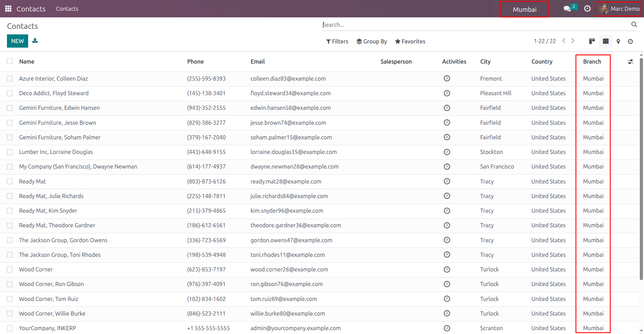The image size is (644, 334).
Task: Switch to Kanban view
Action: pos(592,41)
